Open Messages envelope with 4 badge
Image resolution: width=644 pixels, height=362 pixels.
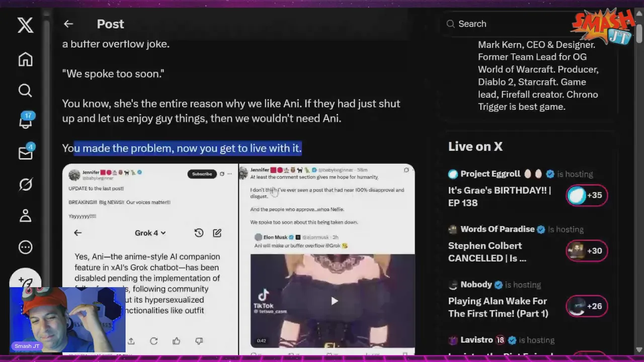pos(25,152)
